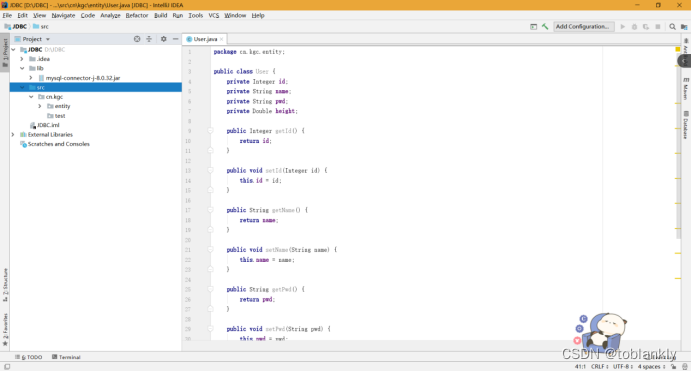Open Project panel settings gear
The width and height of the screenshot is (692, 371).
163,39
